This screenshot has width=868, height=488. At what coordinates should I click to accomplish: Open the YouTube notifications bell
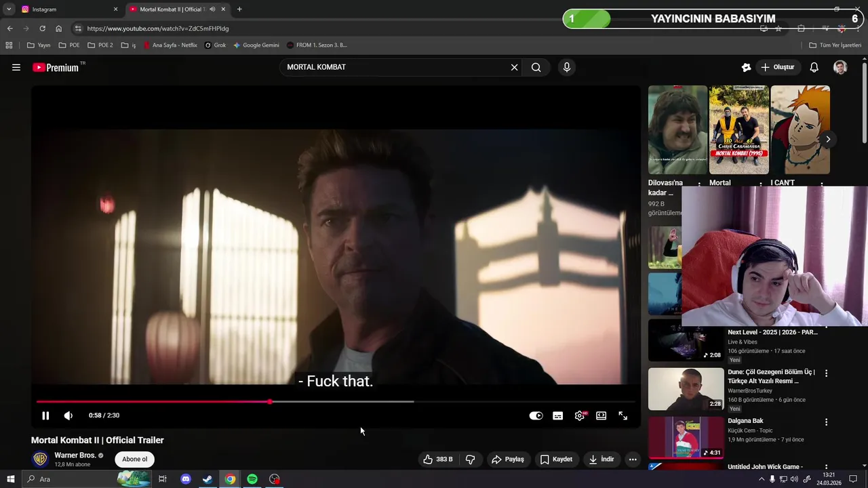pyautogui.click(x=814, y=67)
